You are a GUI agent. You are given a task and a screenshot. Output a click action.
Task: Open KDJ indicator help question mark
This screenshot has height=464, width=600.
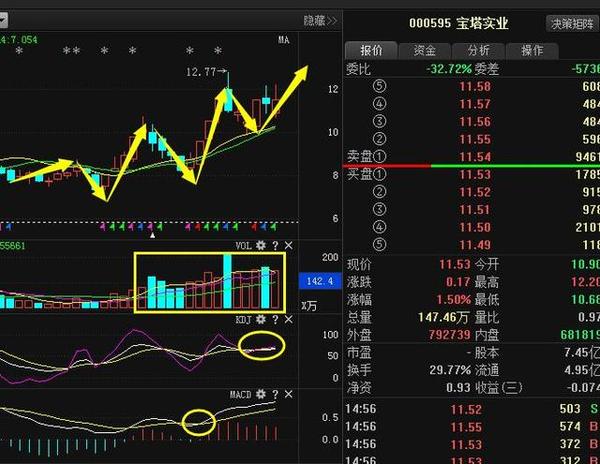(275, 320)
